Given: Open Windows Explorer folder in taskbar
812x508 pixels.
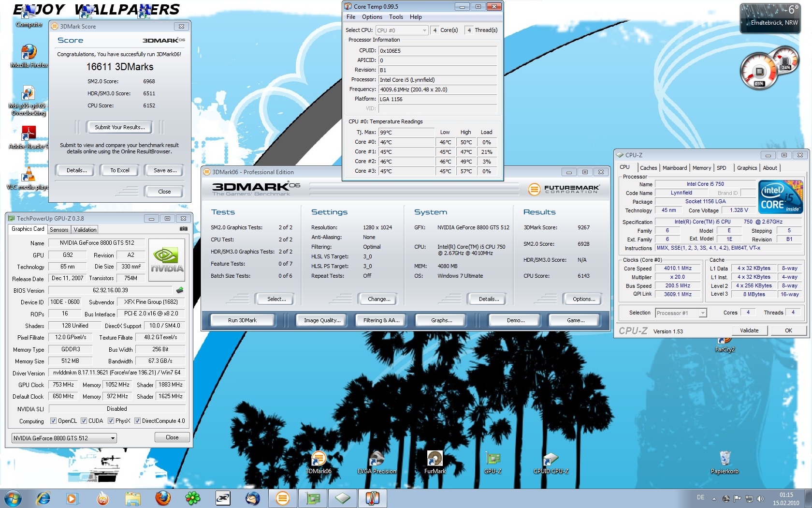Looking at the screenshot, I should [132, 498].
